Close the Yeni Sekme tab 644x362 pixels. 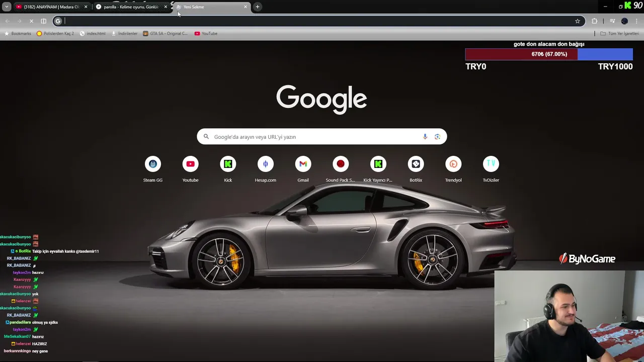coord(246,7)
